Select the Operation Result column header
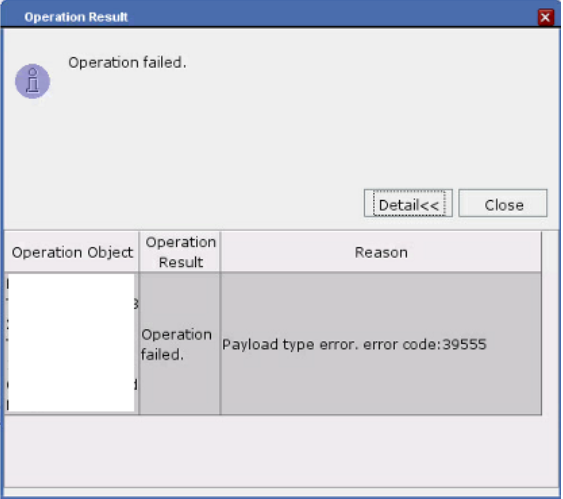 tap(180, 252)
